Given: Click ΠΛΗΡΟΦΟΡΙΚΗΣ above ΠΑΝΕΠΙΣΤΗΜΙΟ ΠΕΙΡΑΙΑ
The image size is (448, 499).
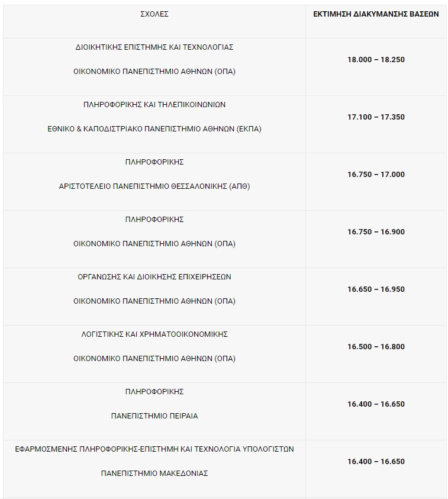Looking at the screenshot, I should pos(154,392).
